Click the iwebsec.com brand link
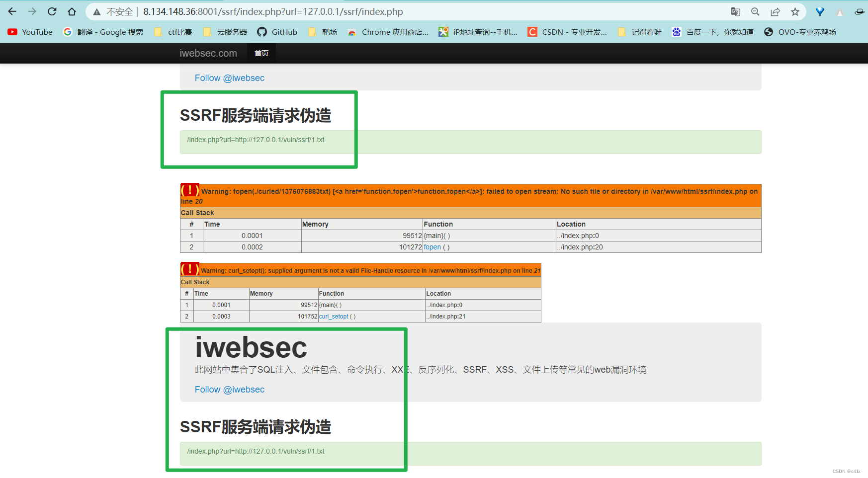Screen dimensions: 868x478 (208, 53)
